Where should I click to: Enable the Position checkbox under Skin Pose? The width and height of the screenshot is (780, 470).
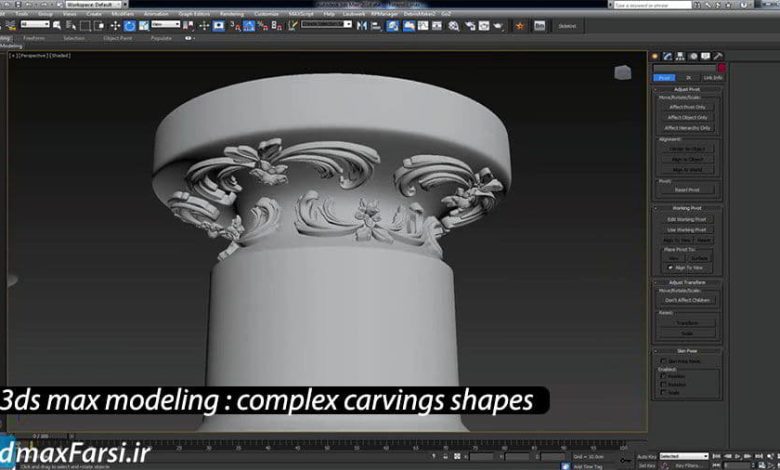(x=661, y=376)
